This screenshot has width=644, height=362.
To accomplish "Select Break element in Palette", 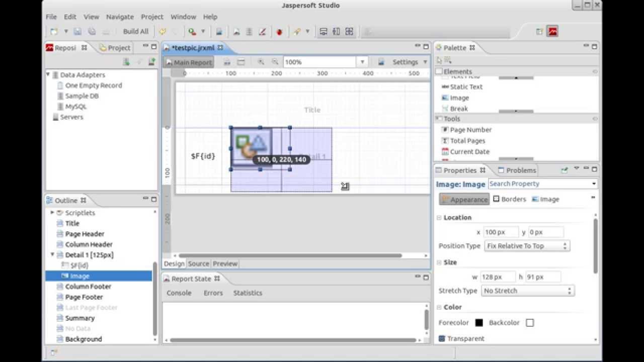I will pos(454,109).
